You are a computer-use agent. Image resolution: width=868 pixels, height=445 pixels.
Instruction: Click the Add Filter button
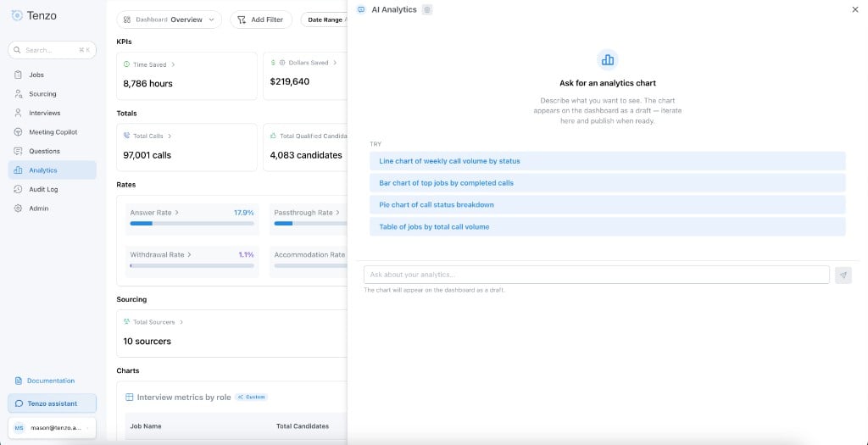click(261, 20)
